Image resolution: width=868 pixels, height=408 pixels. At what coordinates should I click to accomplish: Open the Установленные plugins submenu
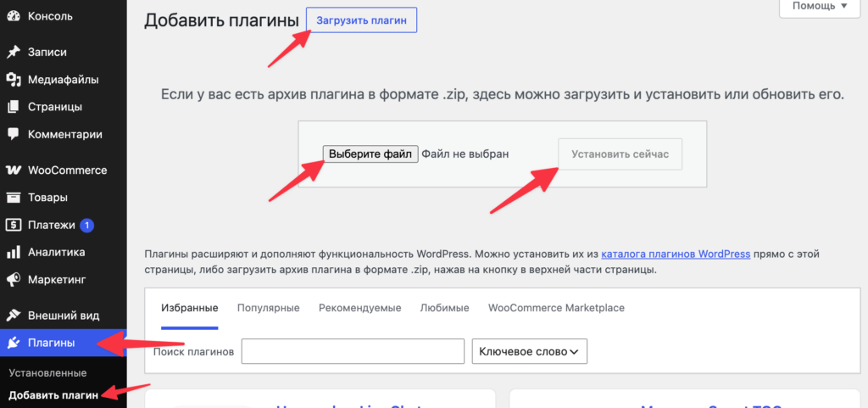pyautogui.click(x=47, y=373)
